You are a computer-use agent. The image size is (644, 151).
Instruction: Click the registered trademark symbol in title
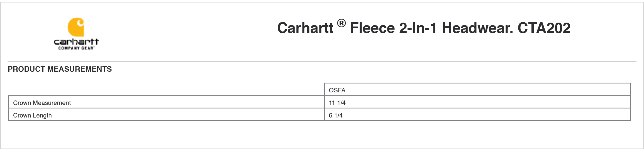(341, 23)
